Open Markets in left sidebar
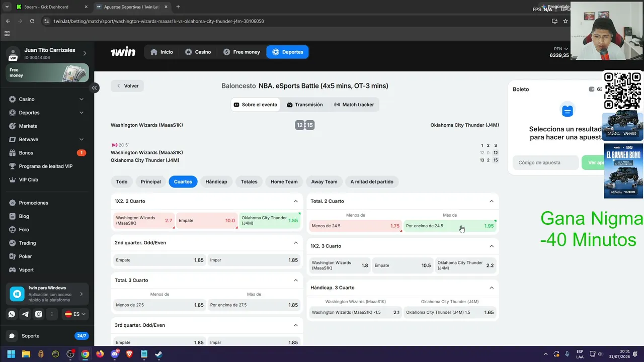The width and height of the screenshot is (644, 362). tap(47, 126)
